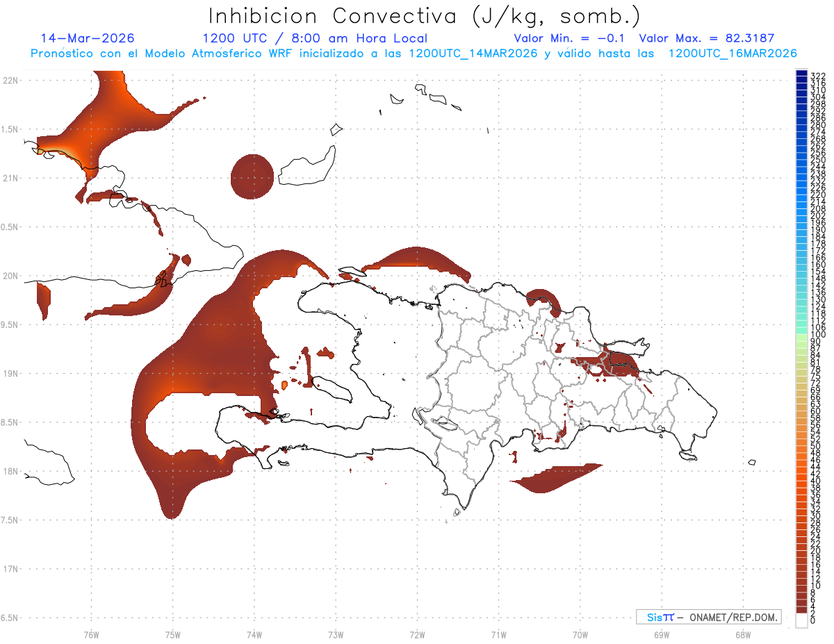
Task: Click the "19N" latitude label
Action: pyautogui.click(x=10, y=373)
